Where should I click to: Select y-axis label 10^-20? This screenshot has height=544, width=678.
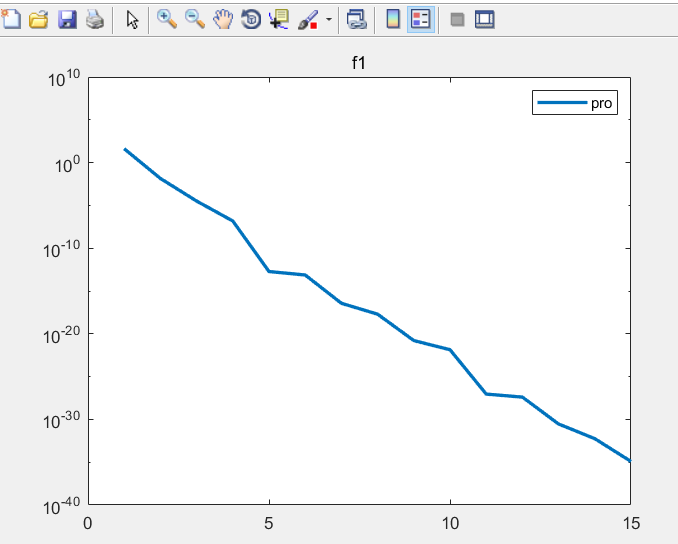(62, 335)
